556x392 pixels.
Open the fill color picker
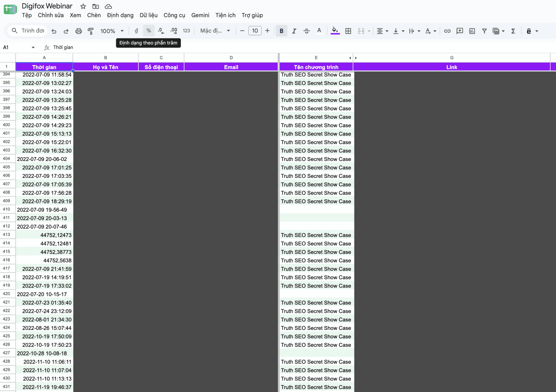click(335, 31)
